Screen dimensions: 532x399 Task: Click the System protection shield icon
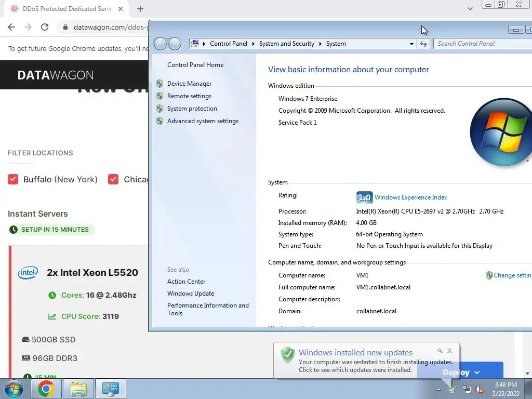click(159, 109)
